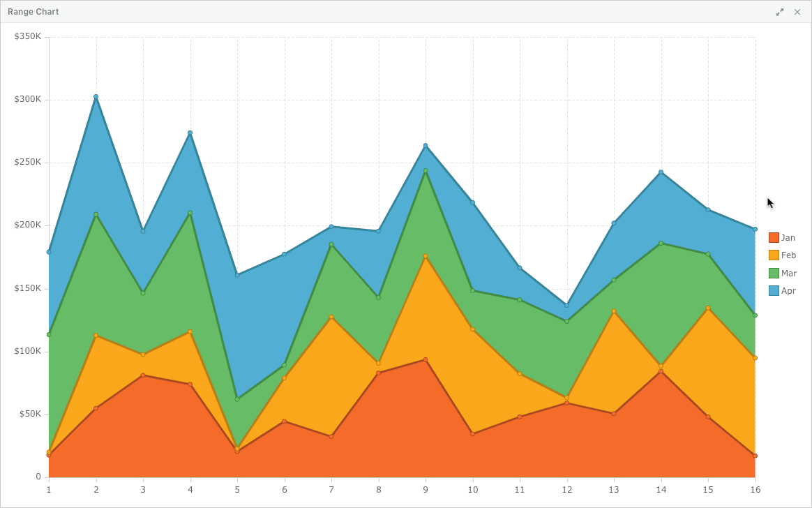Toggle the Feb series legend swatch
Screen dimensions: 812x508
(774, 255)
